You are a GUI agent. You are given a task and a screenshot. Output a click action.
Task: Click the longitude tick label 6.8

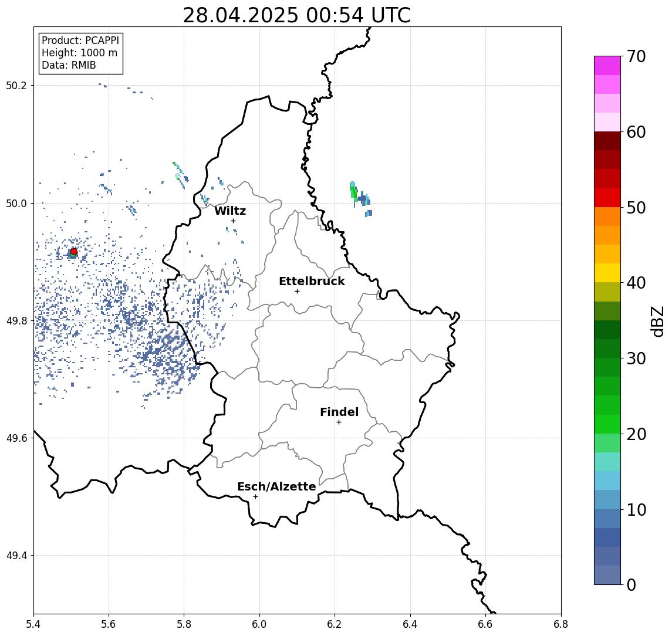tap(561, 624)
